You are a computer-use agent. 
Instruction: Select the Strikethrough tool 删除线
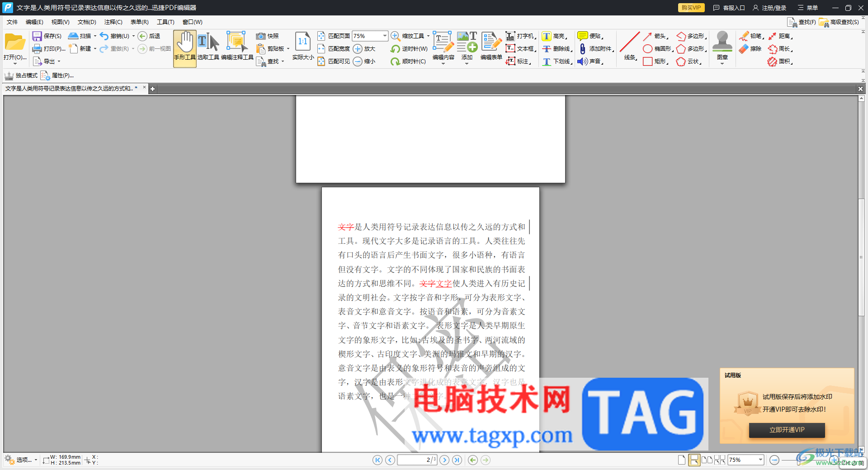(557, 49)
